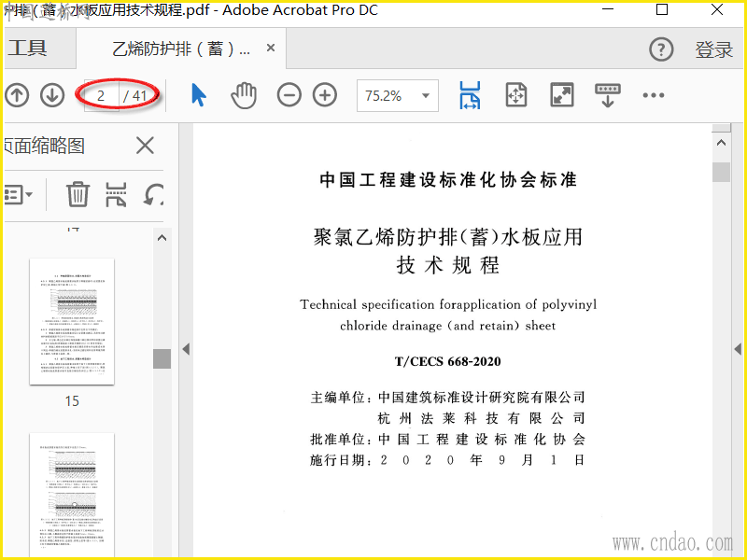Minimize the Acrobat window

click(x=608, y=9)
